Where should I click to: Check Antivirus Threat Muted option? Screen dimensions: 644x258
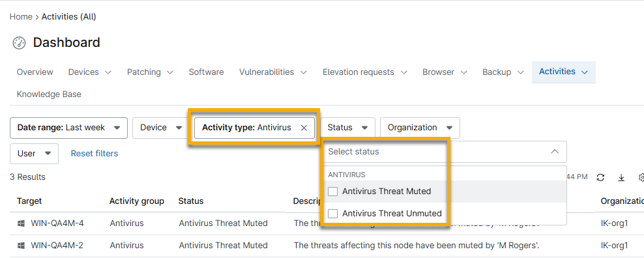[332, 192]
